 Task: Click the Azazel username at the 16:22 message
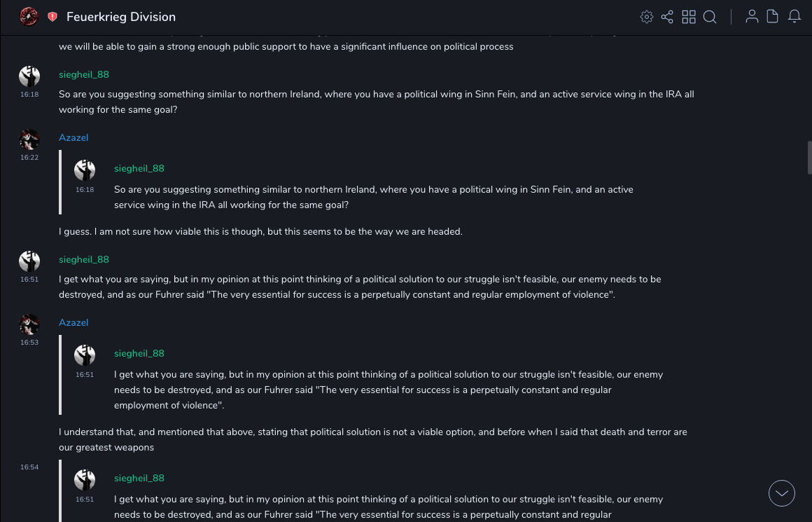(x=73, y=138)
